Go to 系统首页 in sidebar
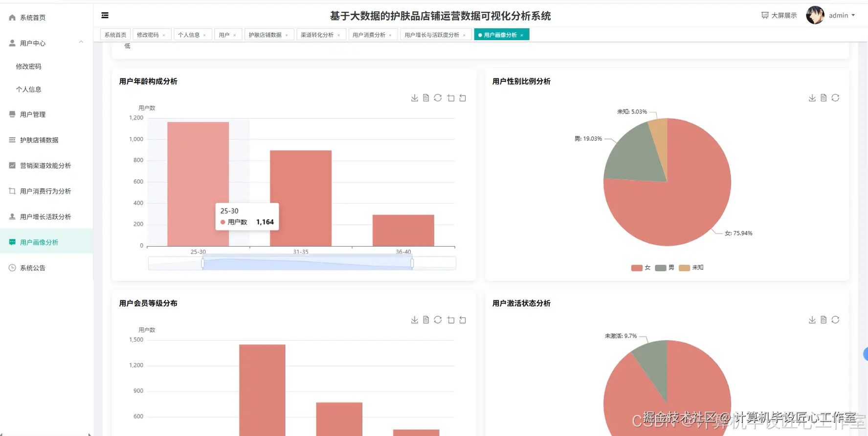This screenshot has width=868, height=436. (x=46, y=18)
